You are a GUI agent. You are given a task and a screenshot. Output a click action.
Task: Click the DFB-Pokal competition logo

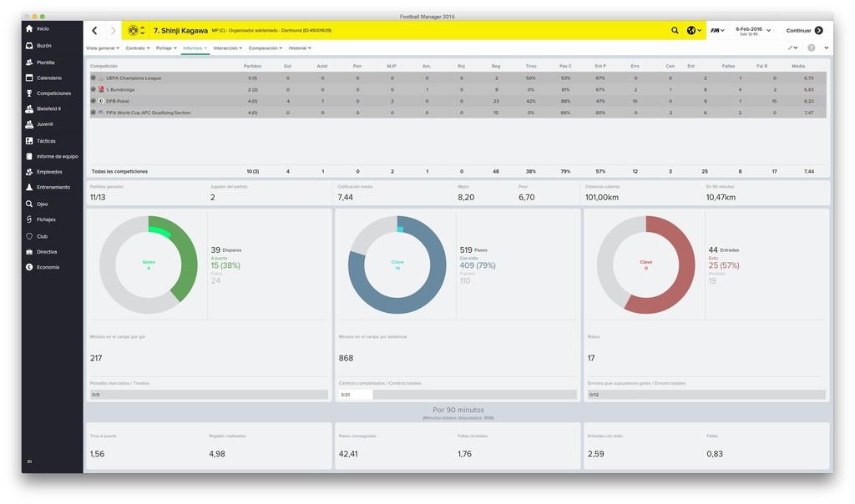click(101, 101)
